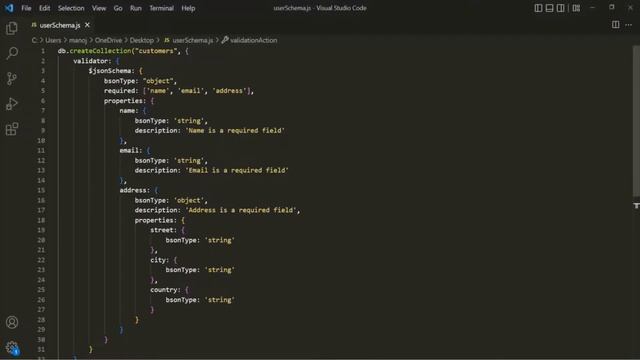Click 'Address is a required field' string

coord(241,210)
